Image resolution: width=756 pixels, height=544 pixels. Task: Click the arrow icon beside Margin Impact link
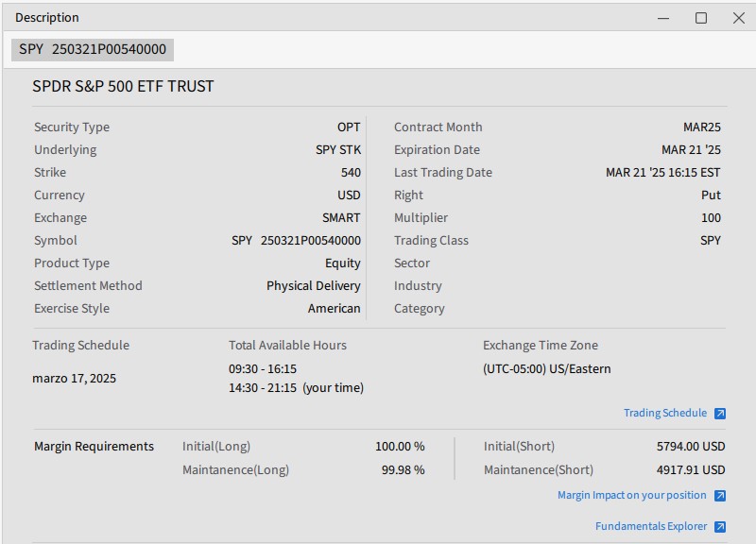pyautogui.click(x=720, y=496)
